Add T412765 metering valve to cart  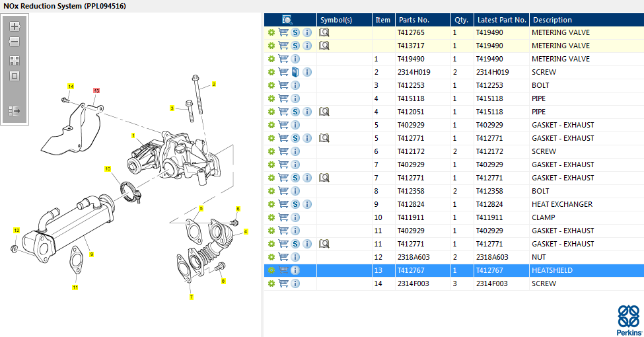point(283,32)
